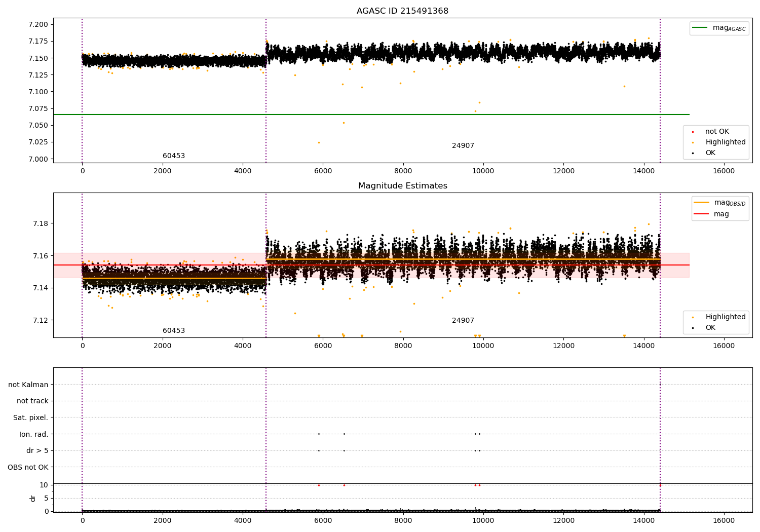Select the 'not OK' legend entry in top plot
This screenshot has width=760, height=532.
coord(717,132)
